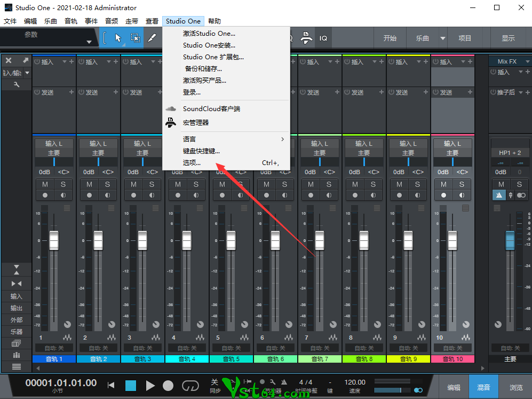This screenshot has width=532, height=399.
Task: Add send with plus on track 2
Action: [x=116, y=92]
